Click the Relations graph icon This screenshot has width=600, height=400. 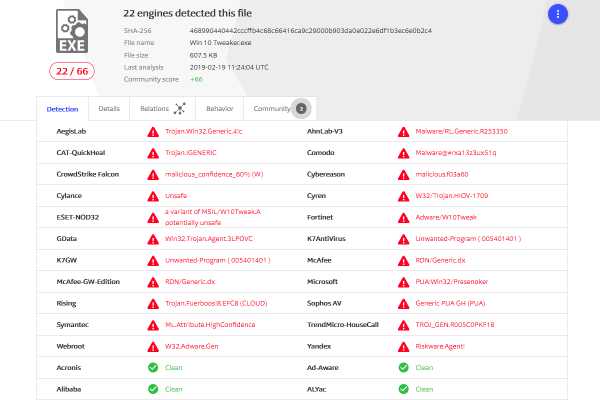tap(179, 109)
